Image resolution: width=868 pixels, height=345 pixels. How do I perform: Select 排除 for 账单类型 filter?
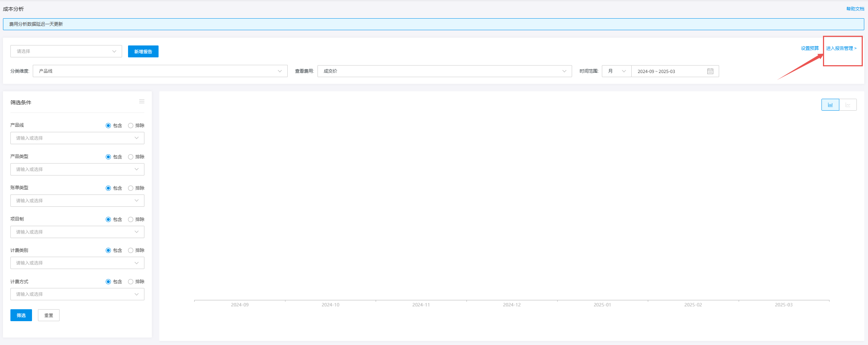pyautogui.click(x=131, y=188)
